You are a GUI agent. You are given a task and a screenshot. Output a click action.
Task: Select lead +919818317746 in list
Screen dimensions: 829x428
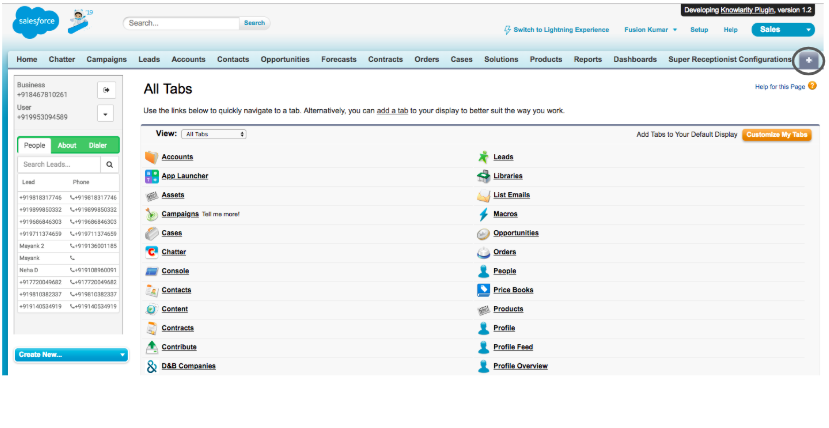click(40, 198)
